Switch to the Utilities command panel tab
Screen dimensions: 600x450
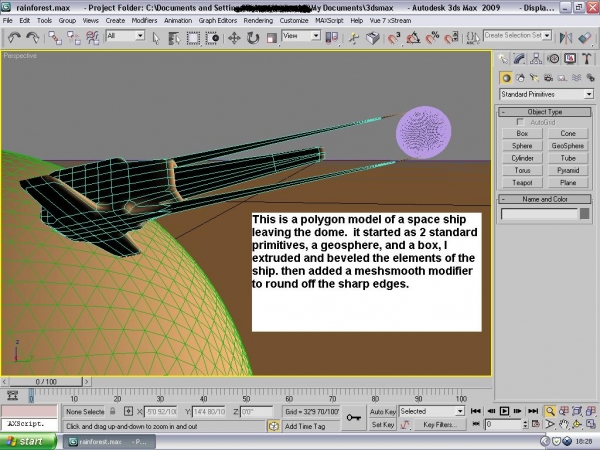[586, 59]
